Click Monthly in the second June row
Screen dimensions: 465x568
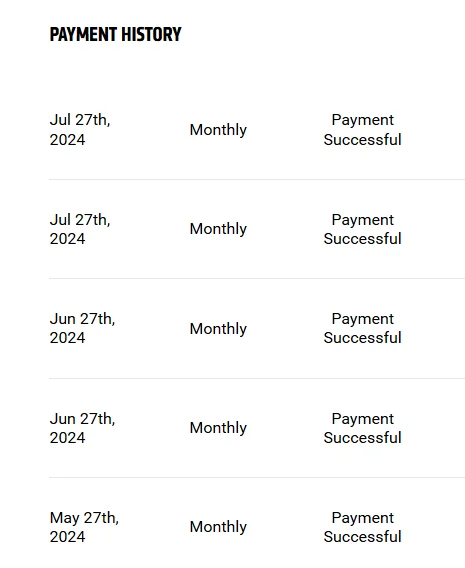click(218, 428)
